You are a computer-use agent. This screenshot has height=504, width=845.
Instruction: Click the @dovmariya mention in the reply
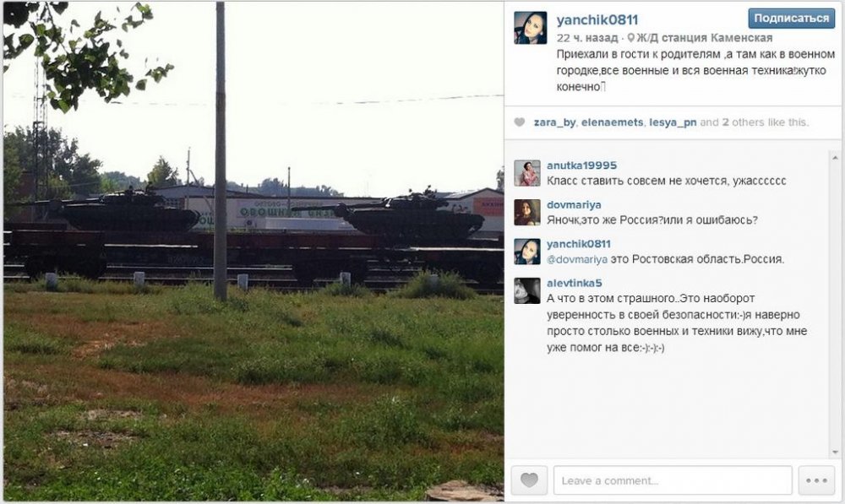pos(577,259)
